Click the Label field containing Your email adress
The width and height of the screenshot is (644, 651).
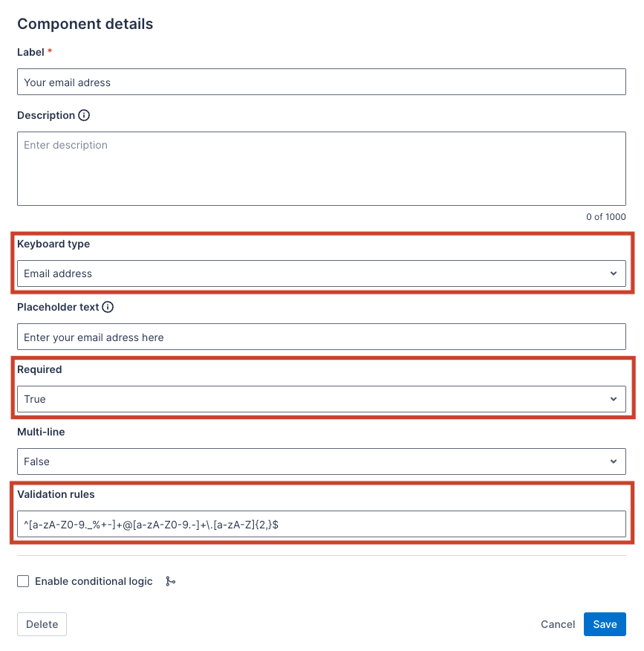pyautogui.click(x=322, y=82)
